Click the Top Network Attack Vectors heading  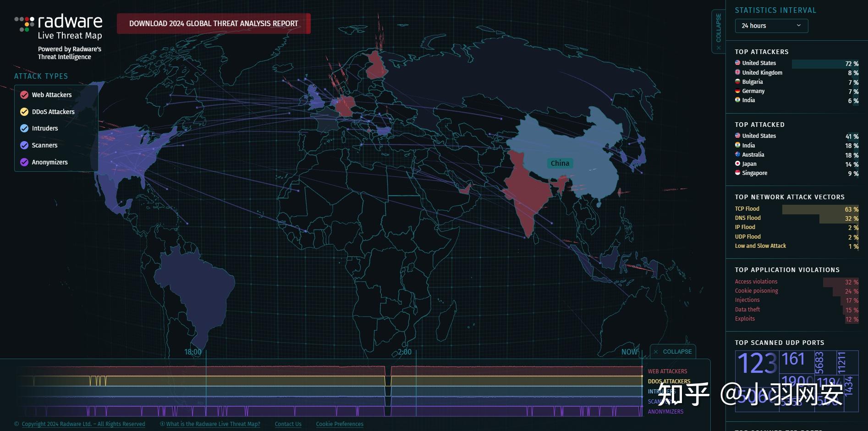(x=790, y=197)
